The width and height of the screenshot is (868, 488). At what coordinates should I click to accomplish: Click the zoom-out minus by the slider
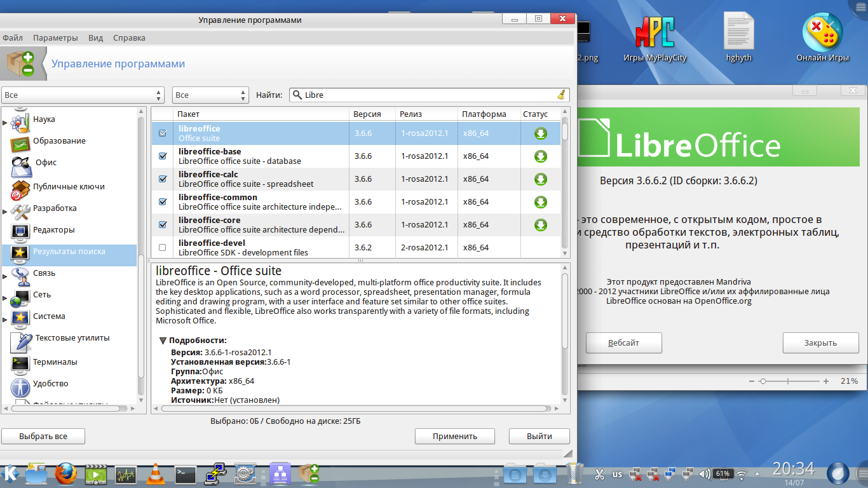click(x=752, y=381)
